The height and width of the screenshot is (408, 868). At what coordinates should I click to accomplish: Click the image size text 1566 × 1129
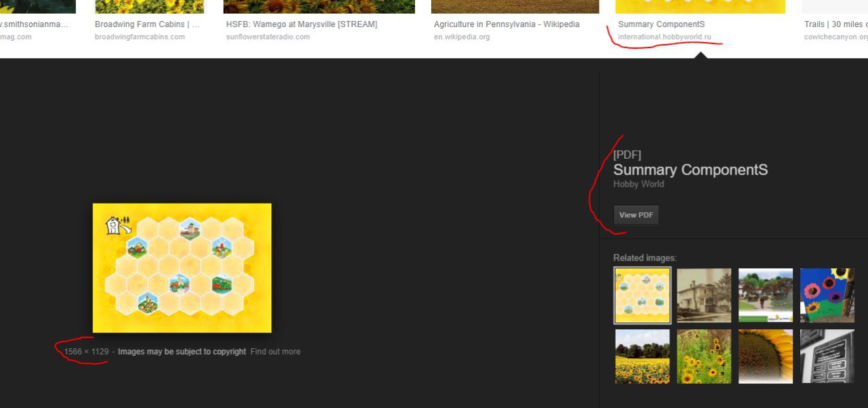(x=86, y=352)
